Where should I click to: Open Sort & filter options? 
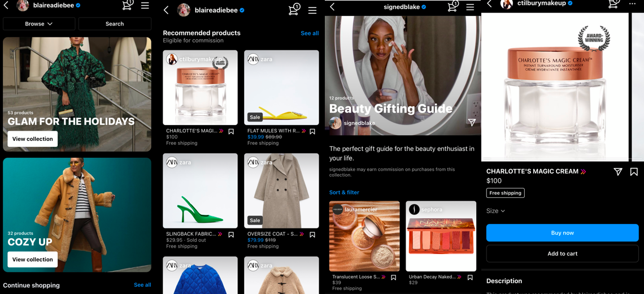click(344, 192)
